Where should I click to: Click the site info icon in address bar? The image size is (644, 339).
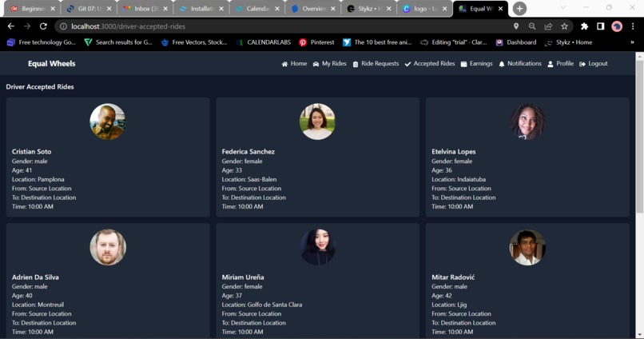coord(63,26)
